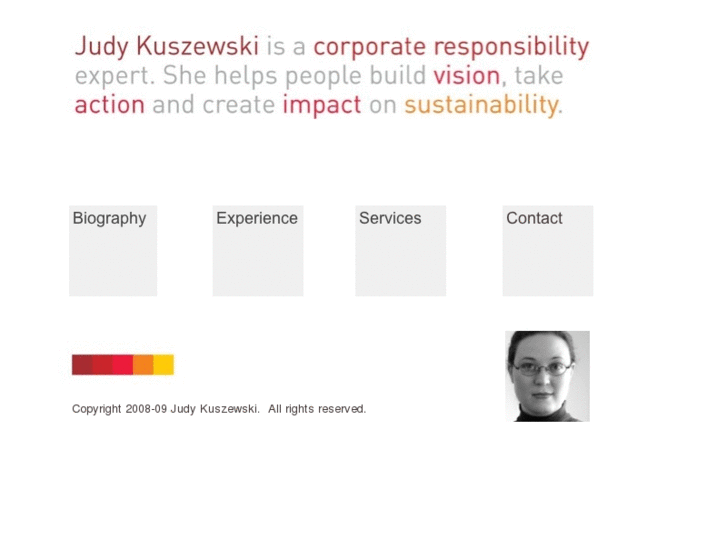
Task: Select the orange color block
Action: pos(143,365)
